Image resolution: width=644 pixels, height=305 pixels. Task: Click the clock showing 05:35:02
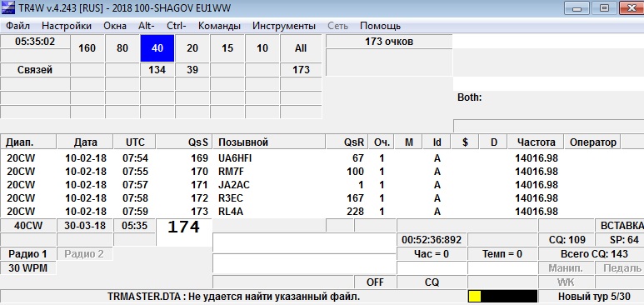35,42
